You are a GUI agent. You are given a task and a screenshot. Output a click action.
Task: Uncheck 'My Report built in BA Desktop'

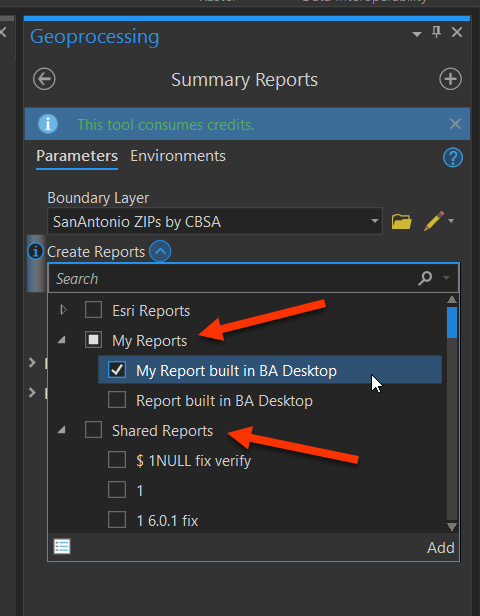pyautogui.click(x=117, y=370)
